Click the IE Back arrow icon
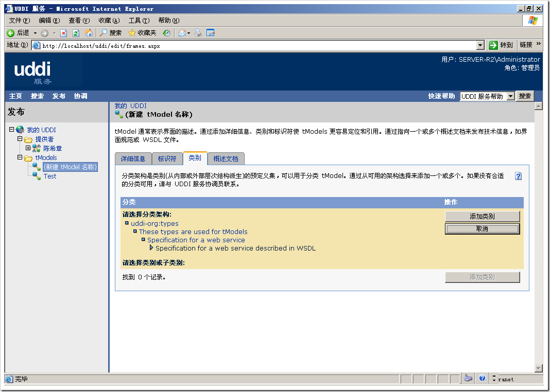 10,33
